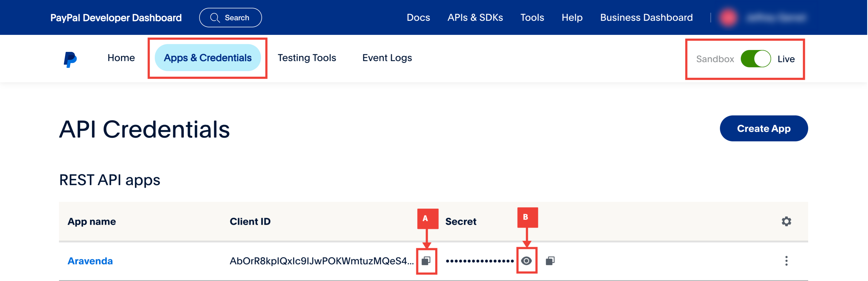Open the table settings gear
This screenshot has height=281, width=868.
787,222
